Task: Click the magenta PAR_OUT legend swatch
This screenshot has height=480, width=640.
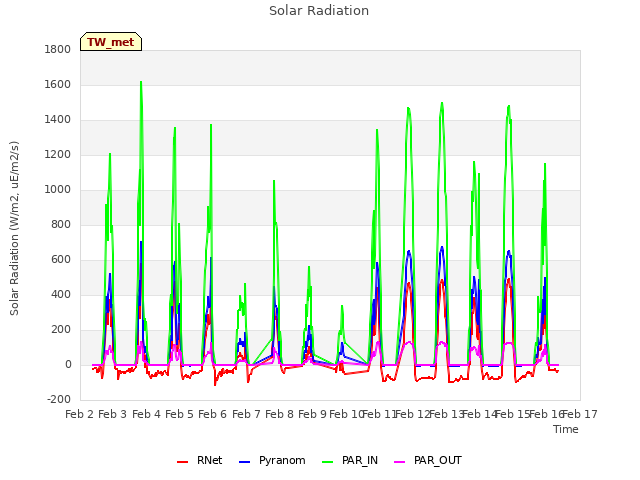Action: 400,462
